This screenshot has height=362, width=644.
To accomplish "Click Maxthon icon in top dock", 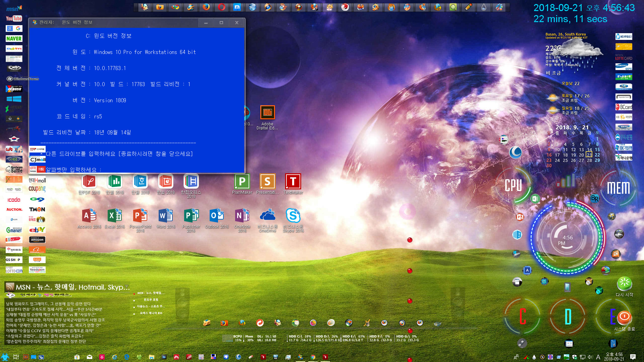I will pyautogui.click(x=237, y=7).
